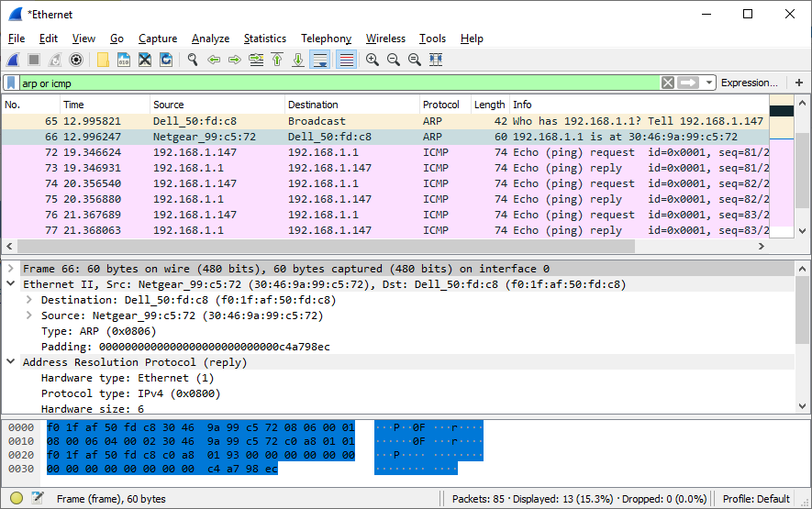Click the Find packet magnifier icon

[193, 60]
